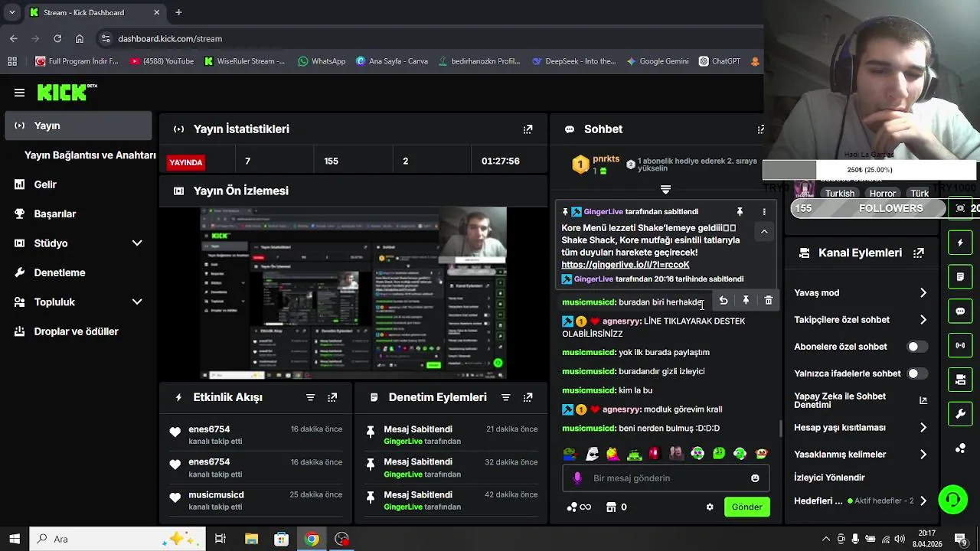This screenshot has height=551, width=980.
Task: Open pnrkts top gifter entry
Action: tap(596, 165)
